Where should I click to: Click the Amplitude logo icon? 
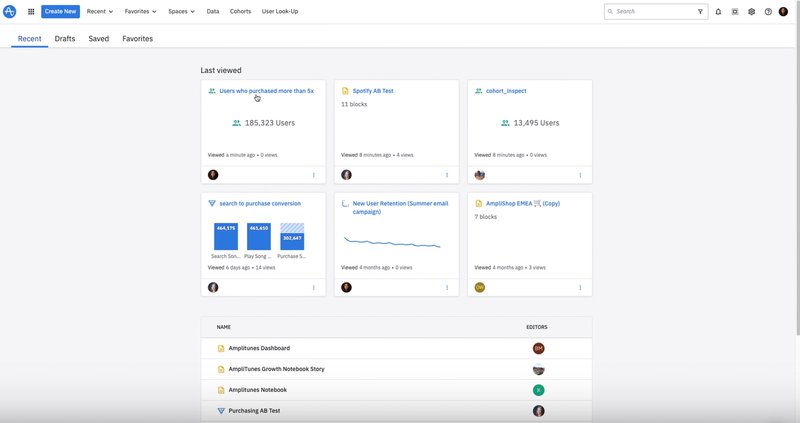12,11
